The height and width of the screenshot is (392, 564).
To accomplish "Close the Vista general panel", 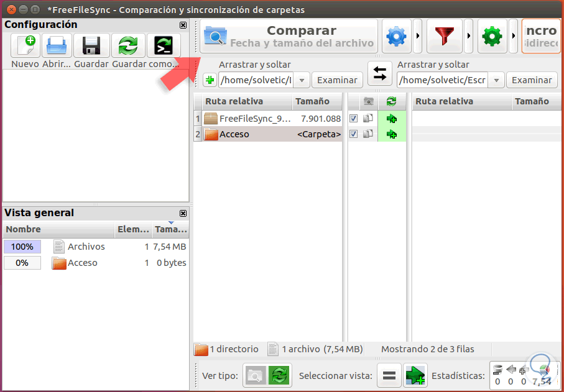I will (183, 214).
